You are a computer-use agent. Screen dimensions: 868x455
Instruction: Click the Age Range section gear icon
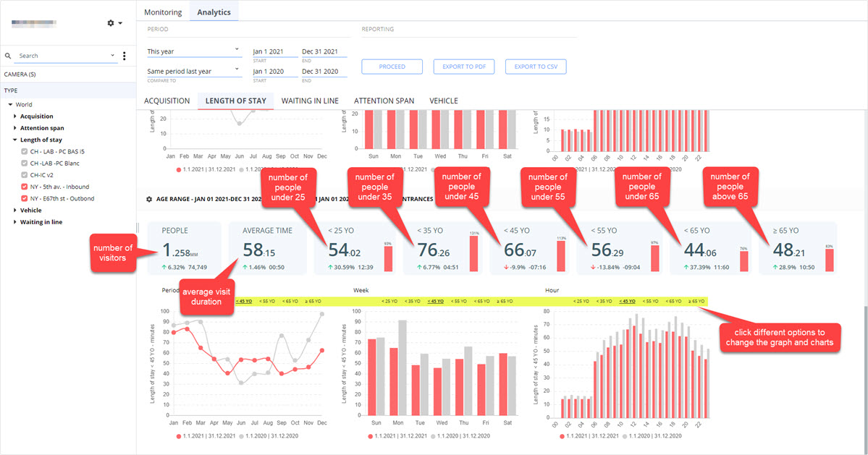pos(149,199)
